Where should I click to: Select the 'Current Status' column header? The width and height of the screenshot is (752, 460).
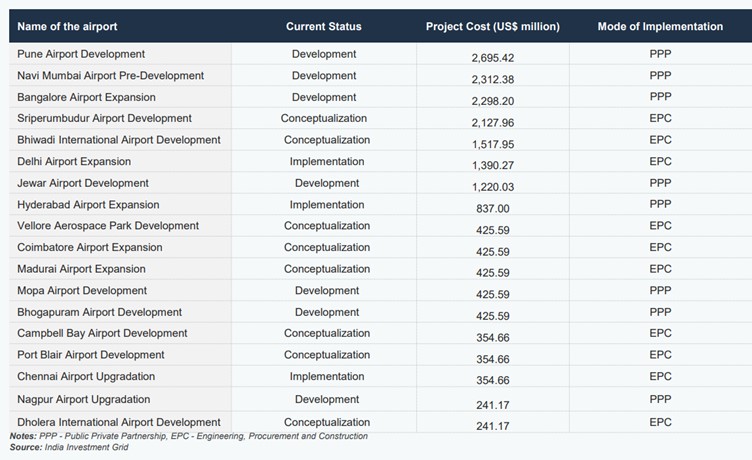click(324, 26)
